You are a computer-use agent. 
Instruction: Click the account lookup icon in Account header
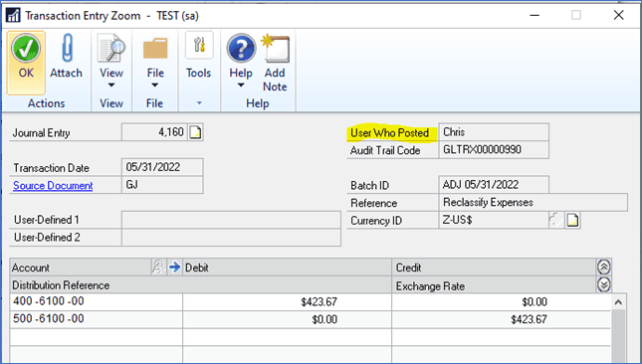[158, 268]
